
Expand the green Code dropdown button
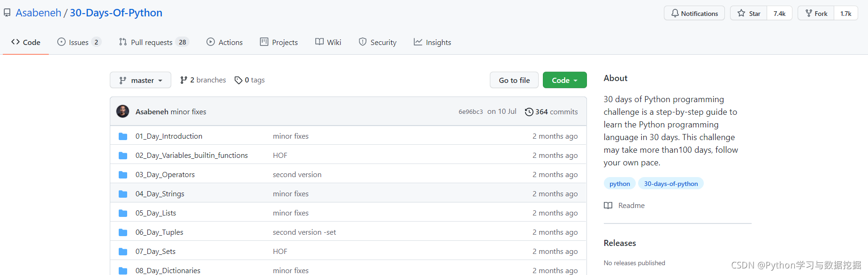pos(564,80)
